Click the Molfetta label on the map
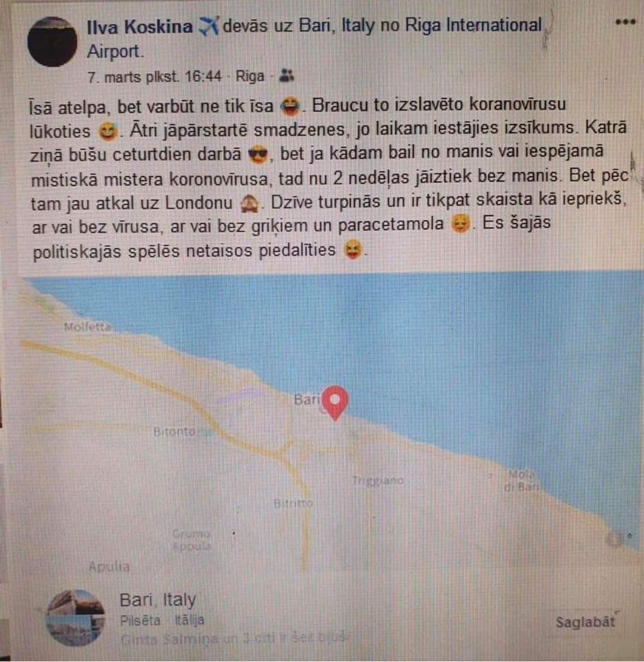 pos(88,327)
